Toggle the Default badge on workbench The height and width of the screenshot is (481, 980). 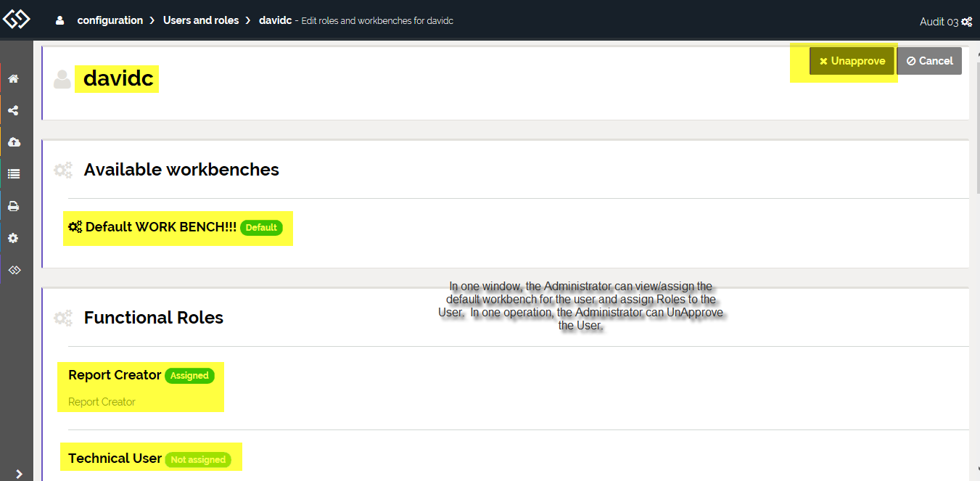tap(261, 227)
